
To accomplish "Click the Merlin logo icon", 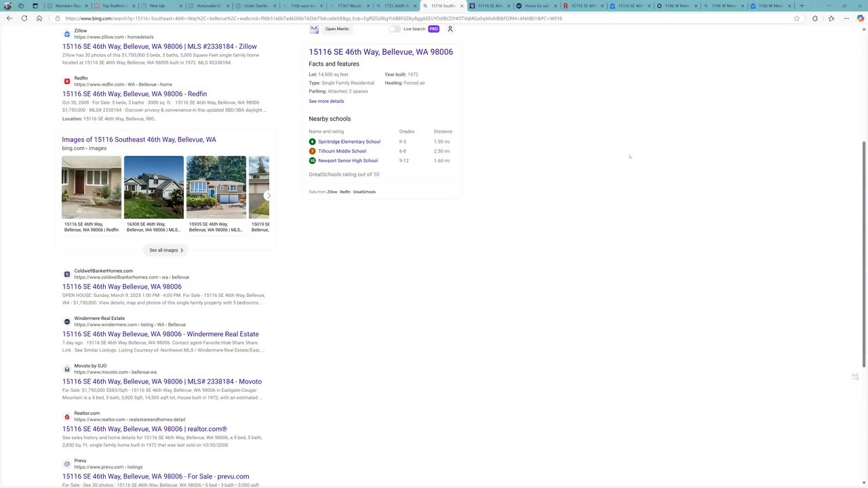I will pyautogui.click(x=314, y=29).
